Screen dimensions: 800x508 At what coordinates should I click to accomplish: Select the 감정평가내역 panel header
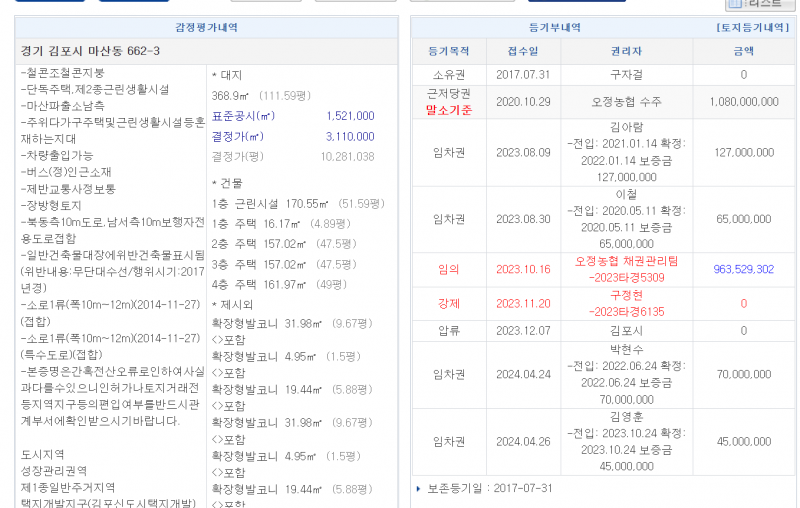tap(207, 27)
